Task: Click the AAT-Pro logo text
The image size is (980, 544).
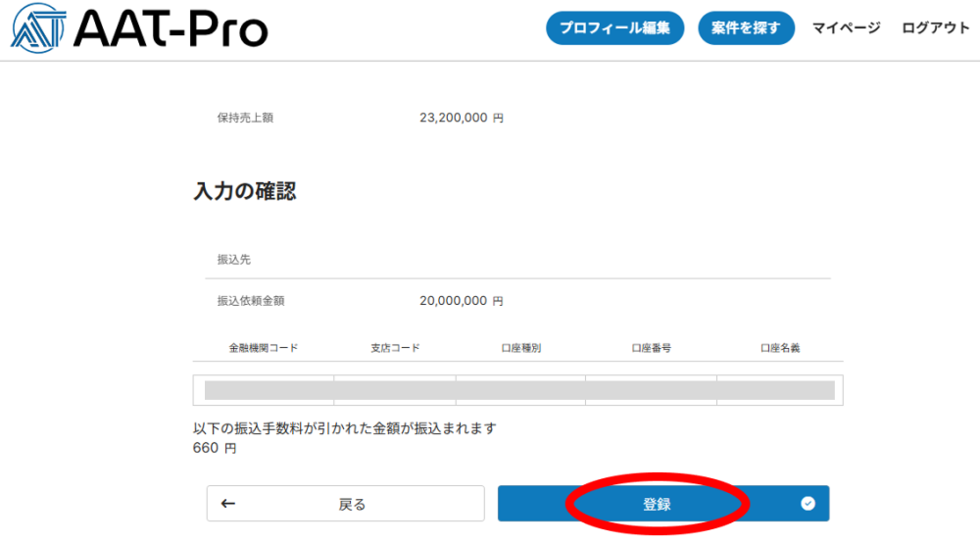Action: click(x=171, y=29)
